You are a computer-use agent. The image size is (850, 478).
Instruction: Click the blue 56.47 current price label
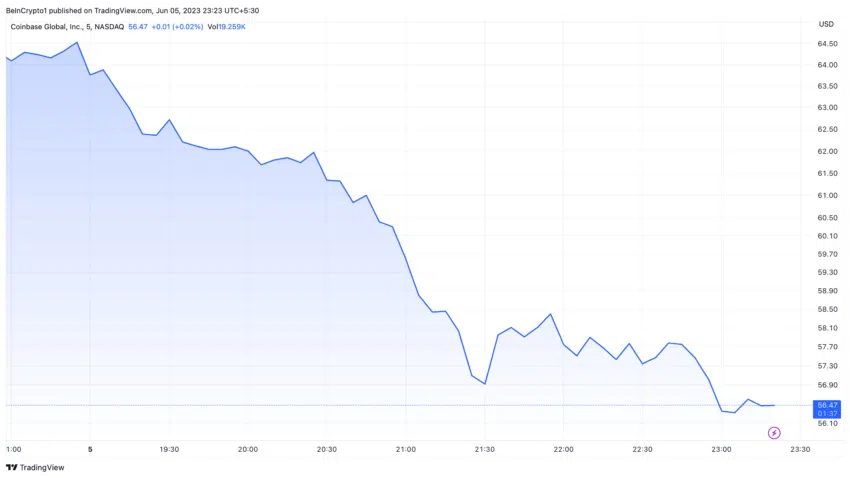tap(826, 405)
